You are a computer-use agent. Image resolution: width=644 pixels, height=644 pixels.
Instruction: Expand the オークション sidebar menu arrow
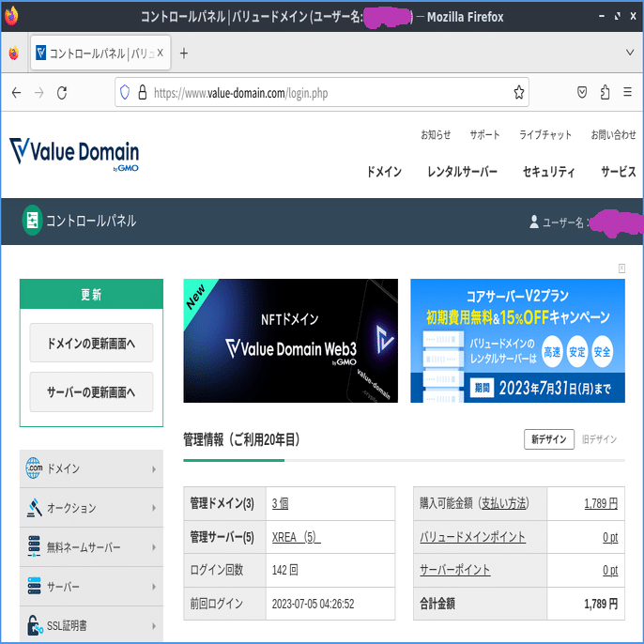[x=154, y=508]
